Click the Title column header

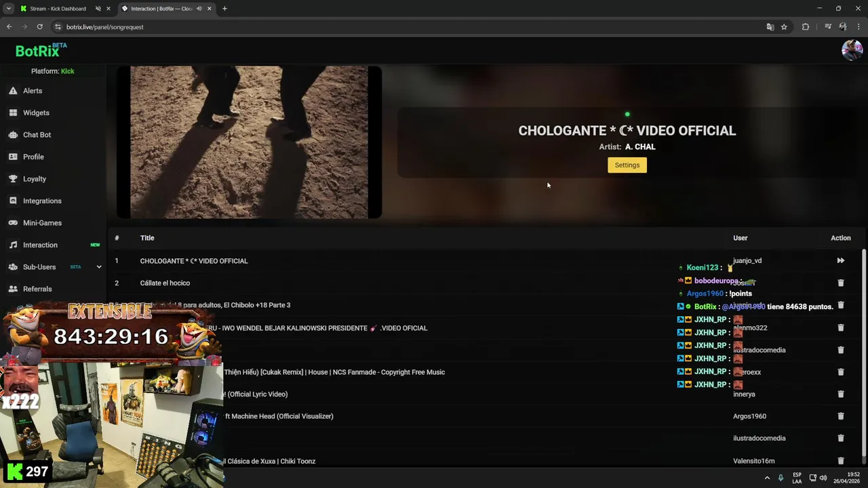point(147,238)
